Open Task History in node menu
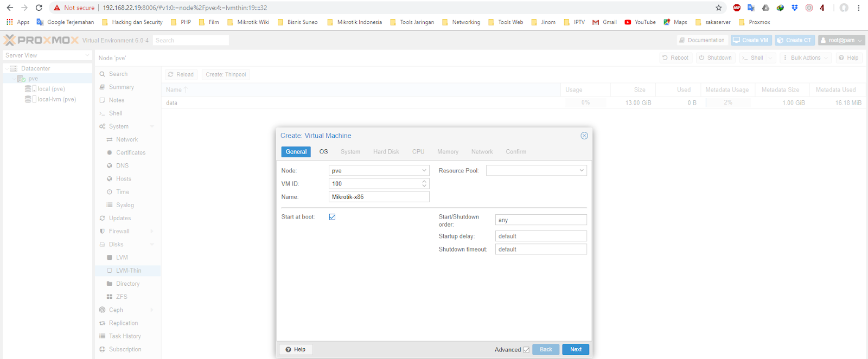This screenshot has height=359, width=868. click(x=125, y=336)
